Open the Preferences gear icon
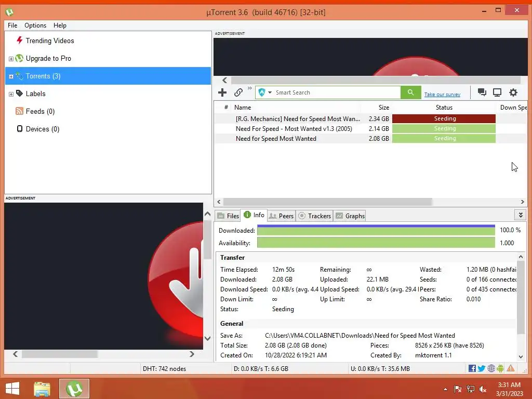 tap(513, 92)
